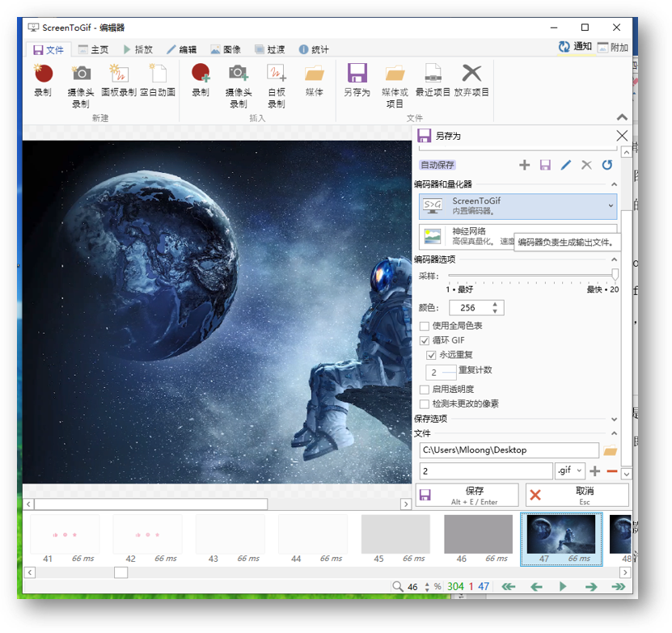This screenshot has height=633, width=672.
Task: Close the 另存为 side panel
Action: click(622, 136)
